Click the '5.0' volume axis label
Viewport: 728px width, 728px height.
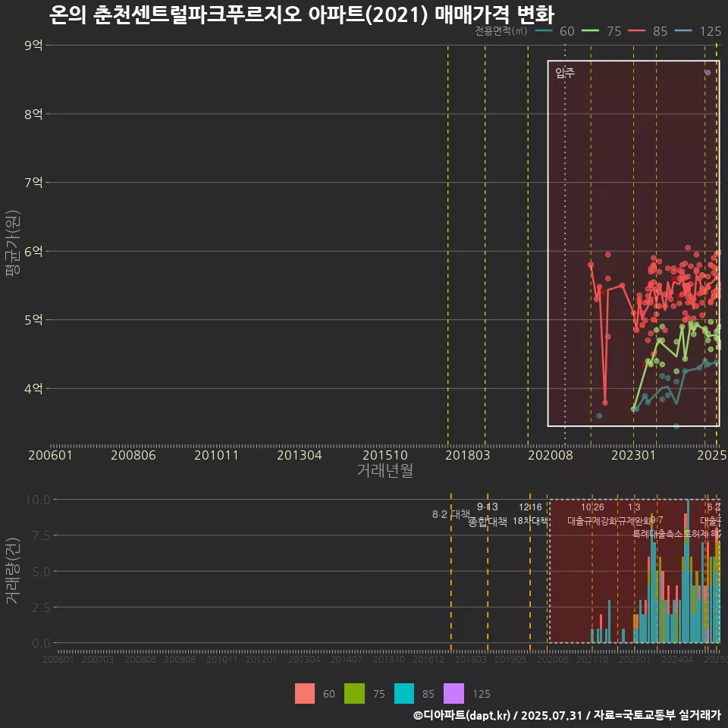41,572
